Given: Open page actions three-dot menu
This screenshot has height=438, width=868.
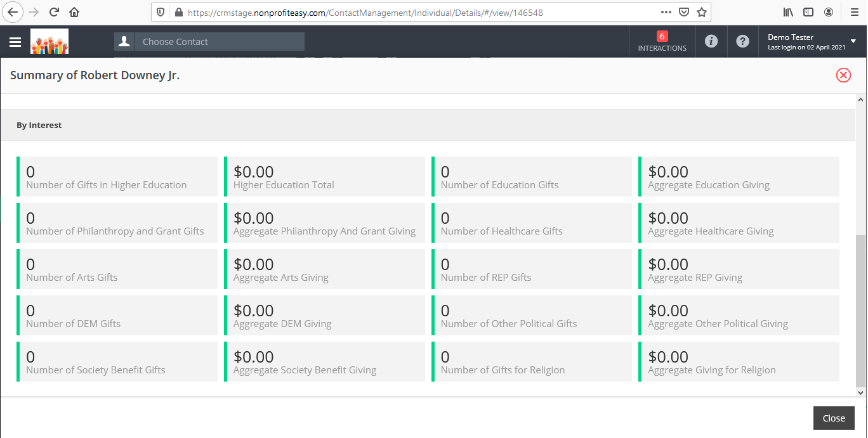Looking at the screenshot, I should tap(666, 12).
